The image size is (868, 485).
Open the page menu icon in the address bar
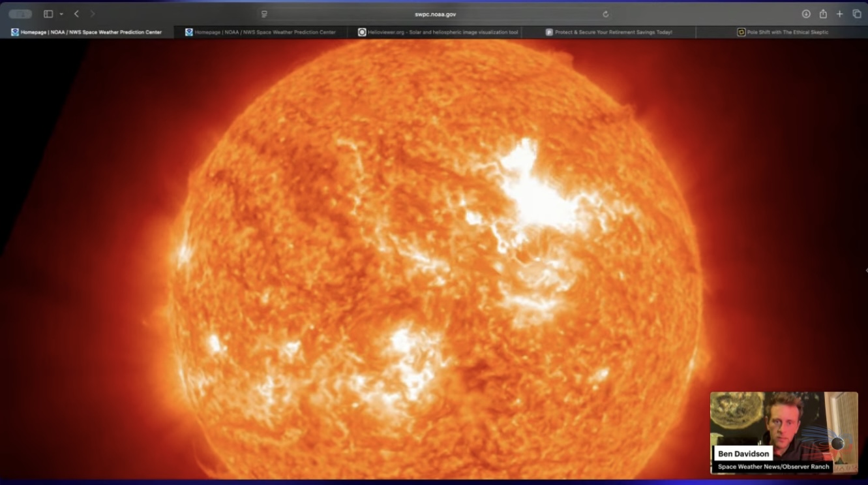click(264, 14)
